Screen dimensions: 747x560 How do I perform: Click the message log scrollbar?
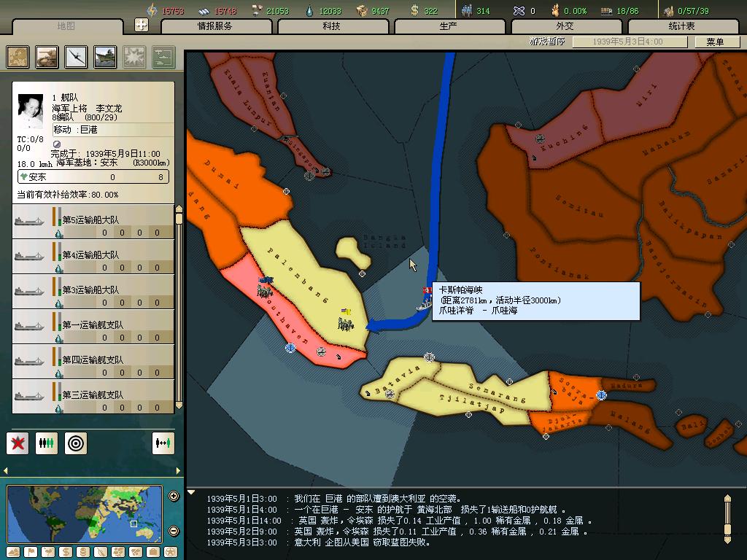(x=727, y=518)
